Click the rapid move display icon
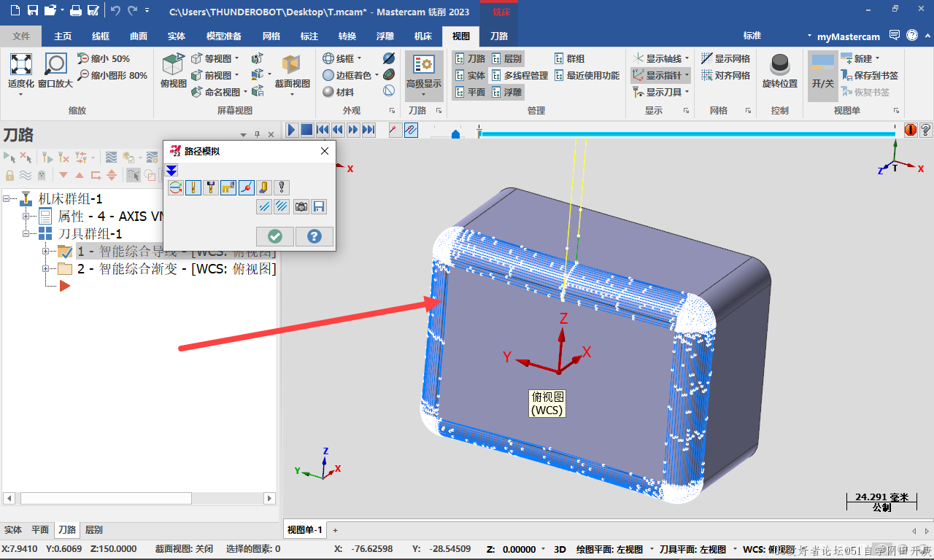This screenshot has height=560, width=934. click(x=228, y=187)
